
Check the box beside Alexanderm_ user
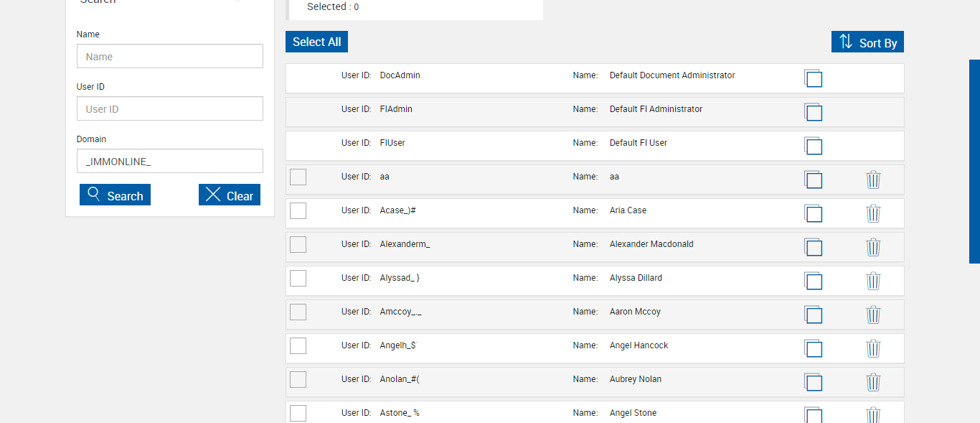tap(298, 244)
